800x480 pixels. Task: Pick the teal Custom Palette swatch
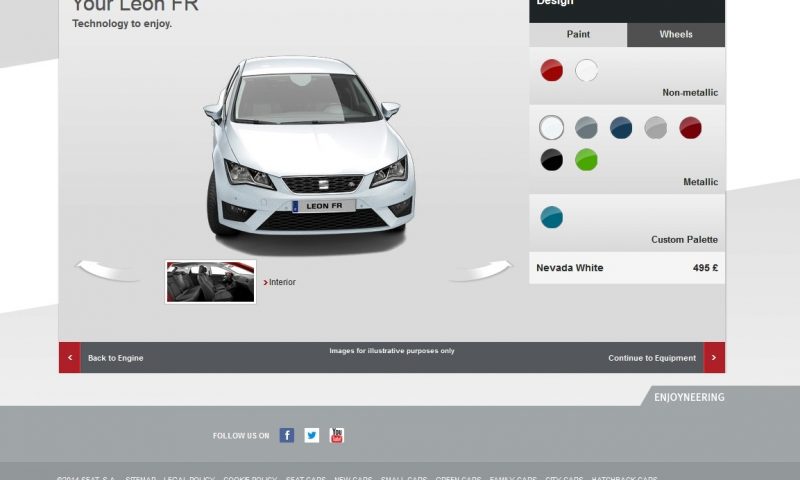tap(552, 217)
